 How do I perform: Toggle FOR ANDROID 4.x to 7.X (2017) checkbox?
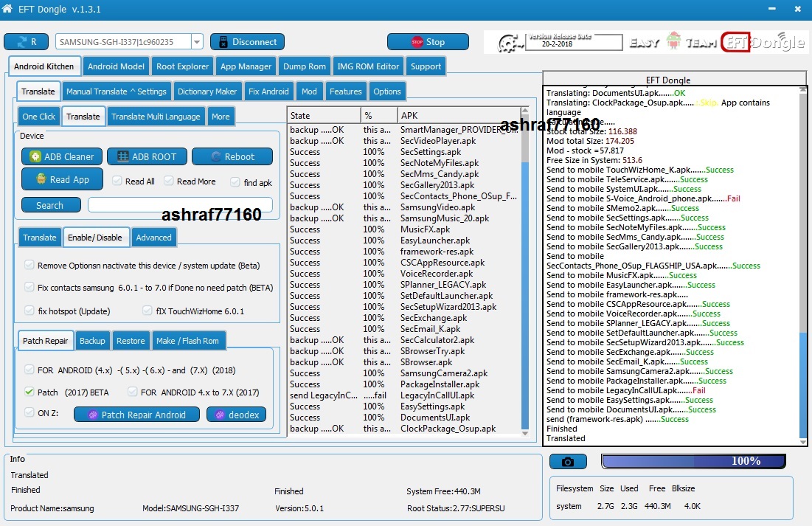[133, 392]
